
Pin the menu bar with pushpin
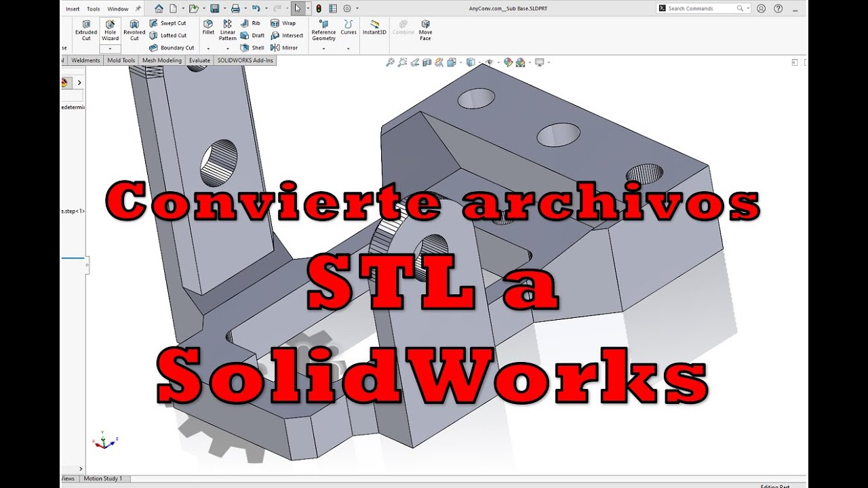(x=138, y=8)
